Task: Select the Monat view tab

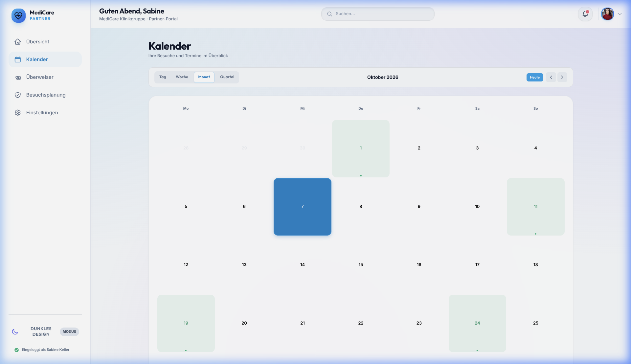Action: (204, 77)
